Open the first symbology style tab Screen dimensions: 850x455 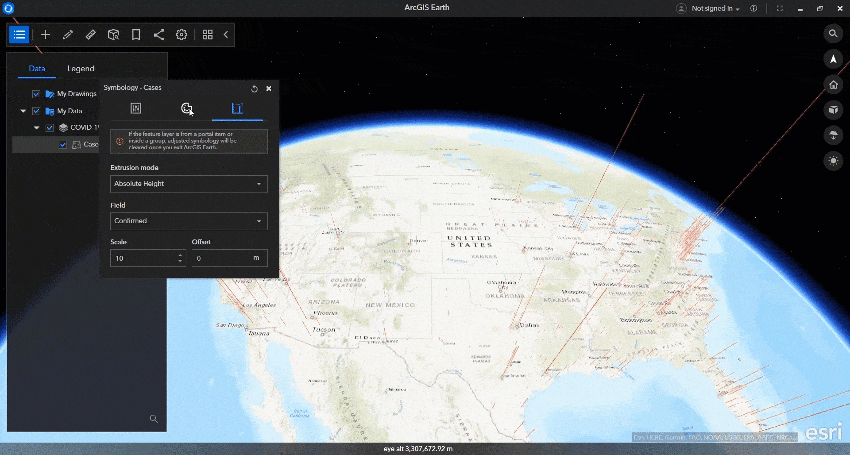136,108
